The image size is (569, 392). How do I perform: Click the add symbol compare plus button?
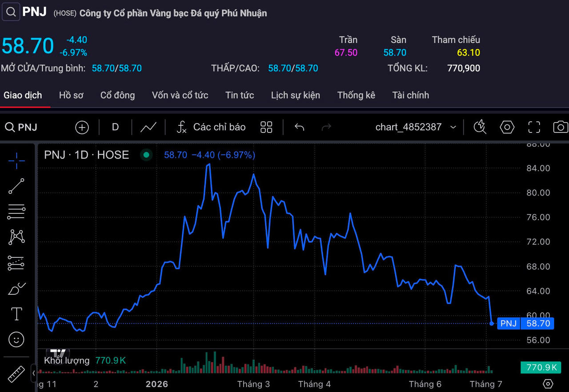(82, 128)
